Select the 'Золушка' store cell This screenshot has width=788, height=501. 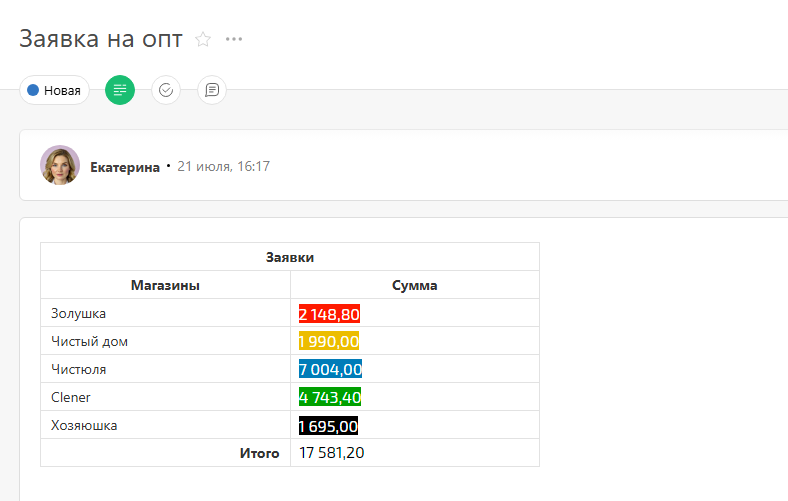165,313
